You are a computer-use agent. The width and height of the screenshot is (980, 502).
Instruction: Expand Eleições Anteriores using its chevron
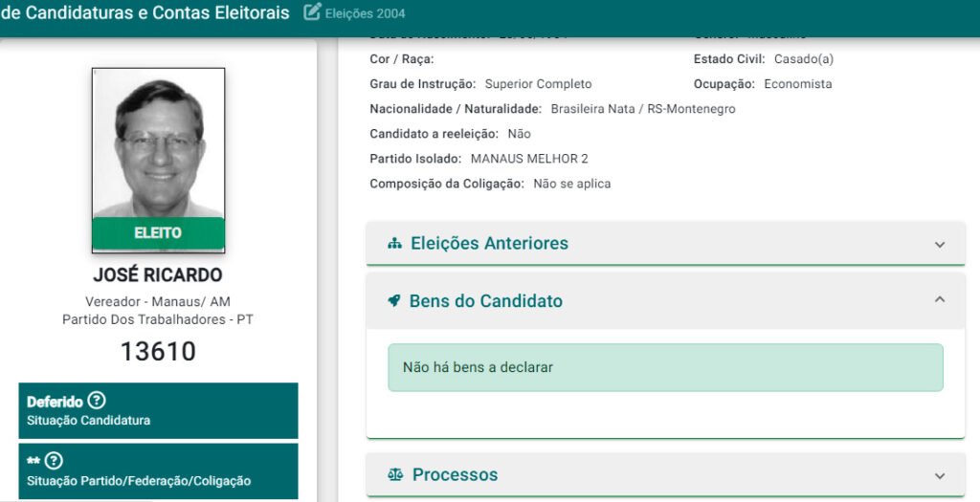point(939,244)
